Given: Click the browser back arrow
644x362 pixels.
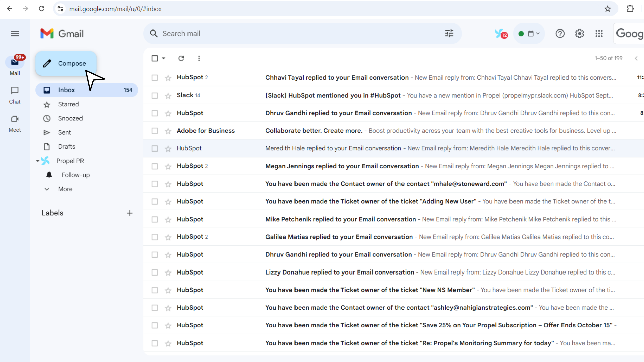Looking at the screenshot, I should pyautogui.click(x=10, y=9).
